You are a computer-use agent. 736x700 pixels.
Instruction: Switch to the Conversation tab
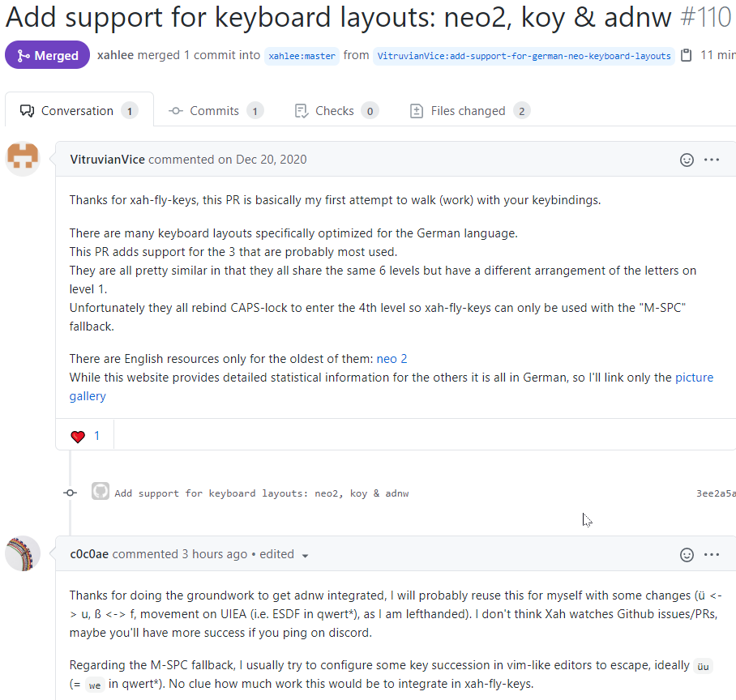[79, 111]
